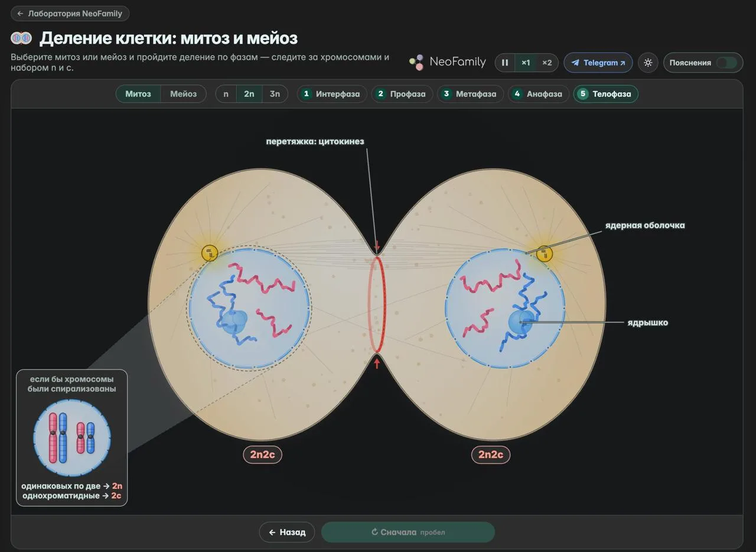Set playback speed to ×2
This screenshot has height=552, width=756.
547,63
